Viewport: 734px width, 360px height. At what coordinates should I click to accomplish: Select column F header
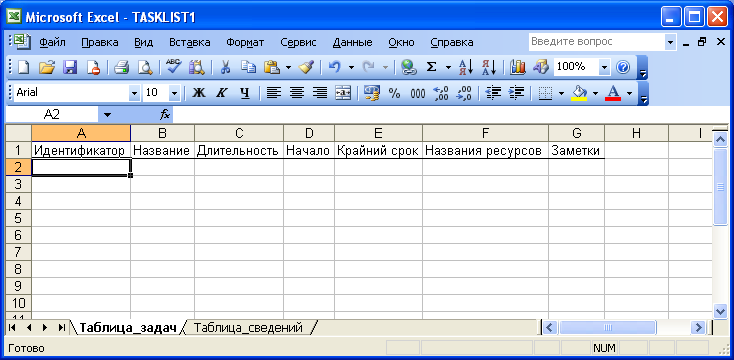[485, 133]
